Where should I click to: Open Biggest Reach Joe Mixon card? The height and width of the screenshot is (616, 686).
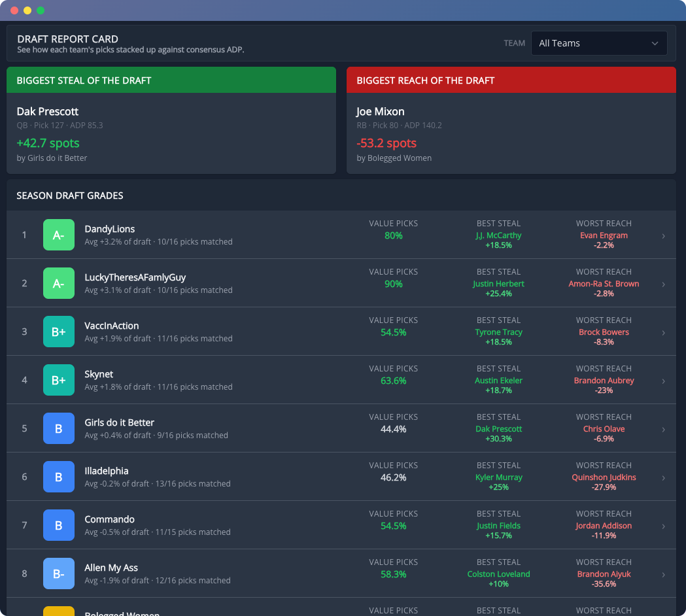click(511, 120)
